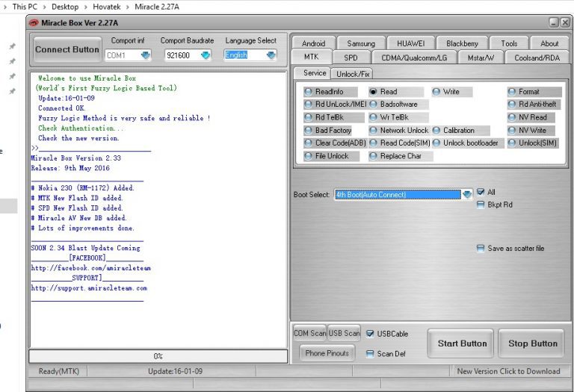The height and width of the screenshot is (392, 574).
Task: Click New Version Click to Download
Action: coord(508,371)
